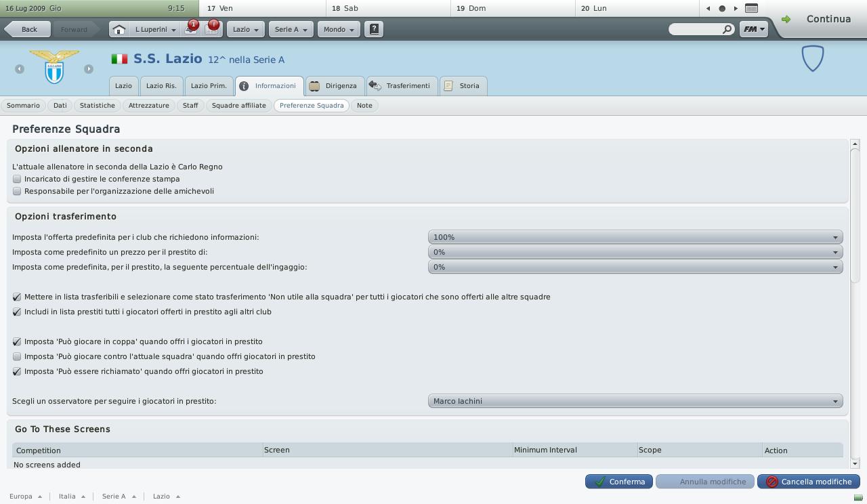Focus the search input field
The image size is (867, 504).
coord(695,29)
